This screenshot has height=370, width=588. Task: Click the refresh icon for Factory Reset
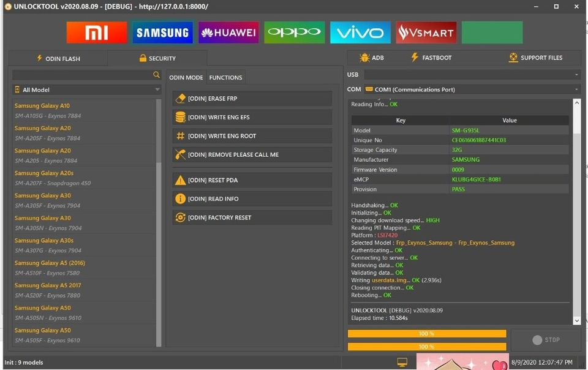click(180, 217)
